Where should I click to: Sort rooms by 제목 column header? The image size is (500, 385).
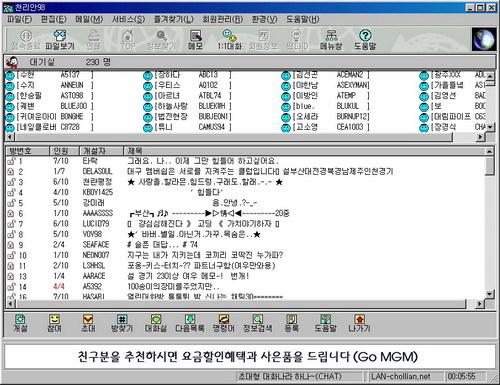pos(304,151)
